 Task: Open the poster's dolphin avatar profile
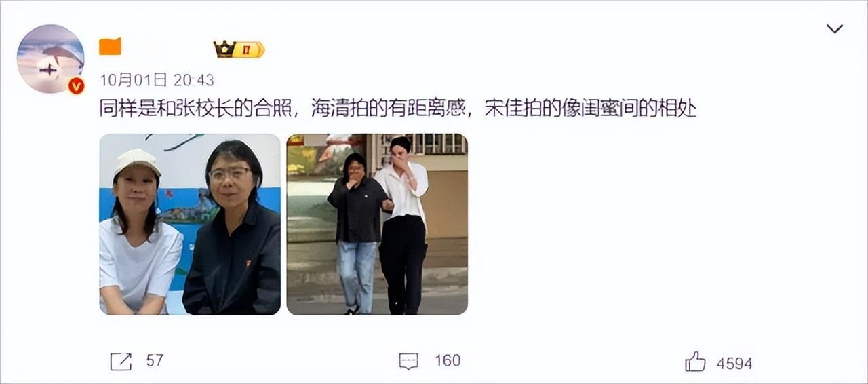(51, 59)
